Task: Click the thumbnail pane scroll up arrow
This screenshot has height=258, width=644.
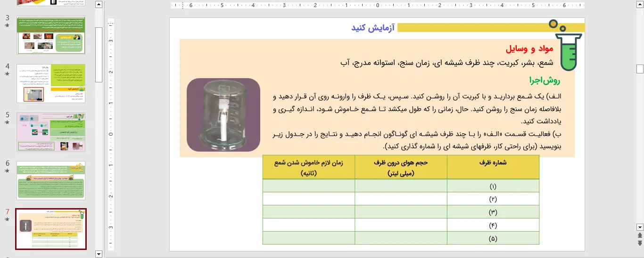Action: tap(99, 5)
